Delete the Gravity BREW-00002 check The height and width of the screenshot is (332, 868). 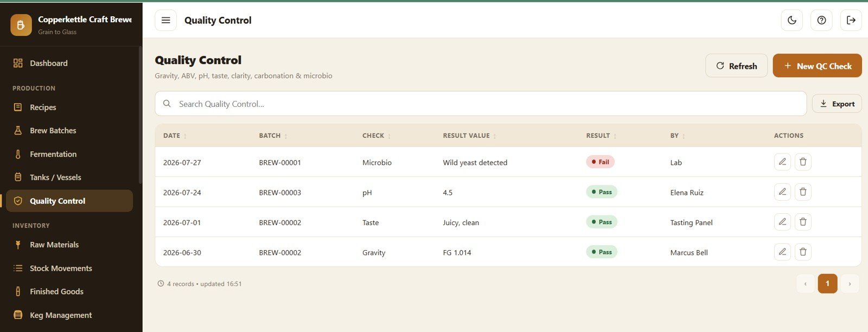803,252
